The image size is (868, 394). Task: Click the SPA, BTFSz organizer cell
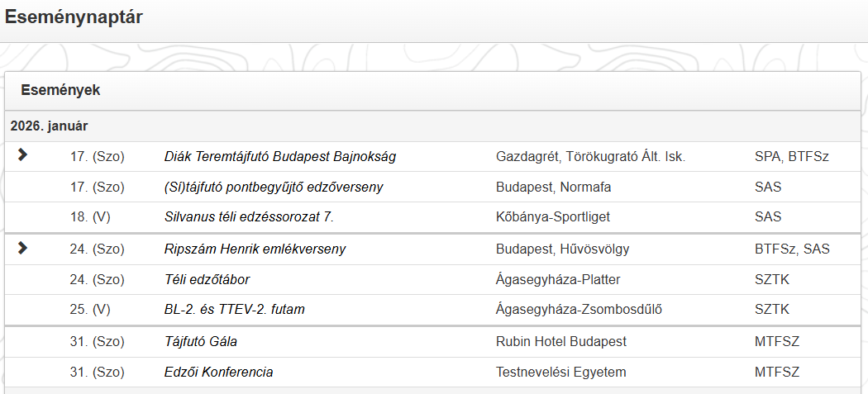coord(791,156)
